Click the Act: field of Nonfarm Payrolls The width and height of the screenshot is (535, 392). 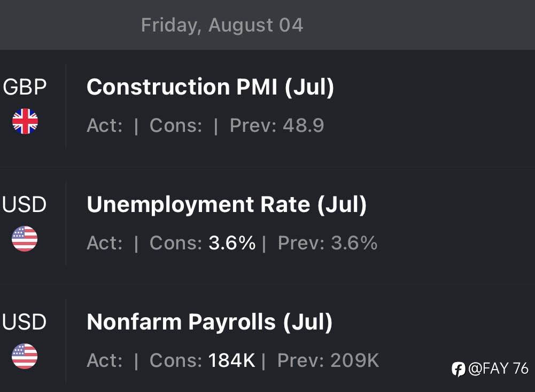[x=105, y=360]
